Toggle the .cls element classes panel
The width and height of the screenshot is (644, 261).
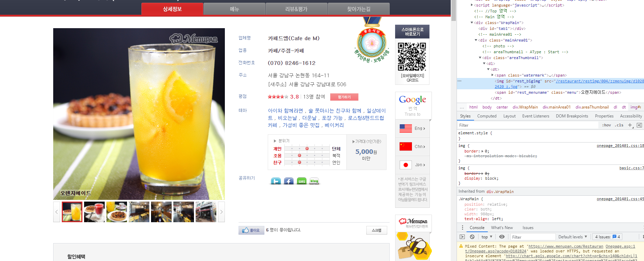tap(619, 125)
